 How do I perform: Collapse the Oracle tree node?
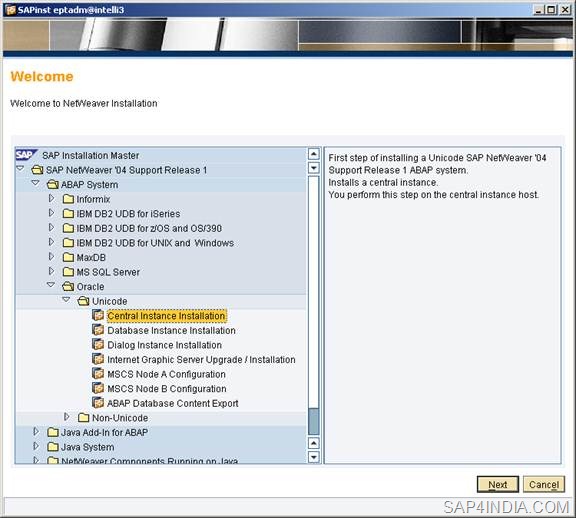[x=51, y=285]
